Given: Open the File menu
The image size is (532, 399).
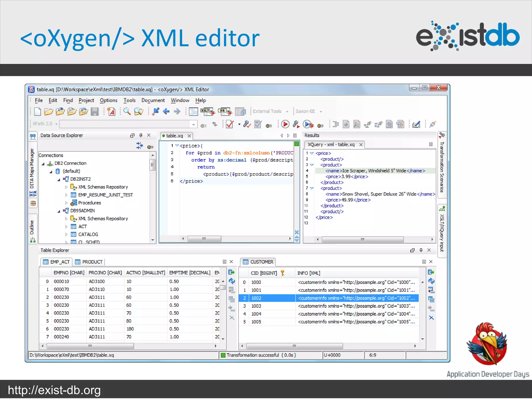Looking at the screenshot, I should [39, 100].
